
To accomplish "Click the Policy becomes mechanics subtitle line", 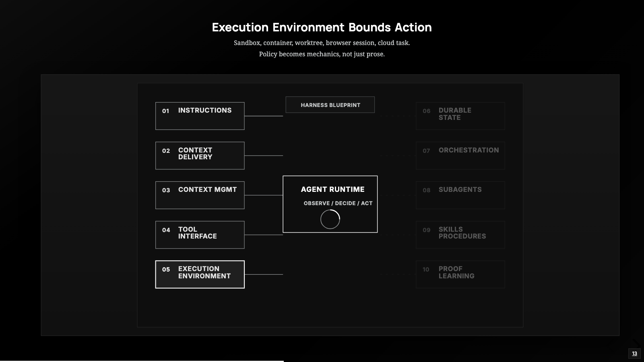I will [x=322, y=54].
